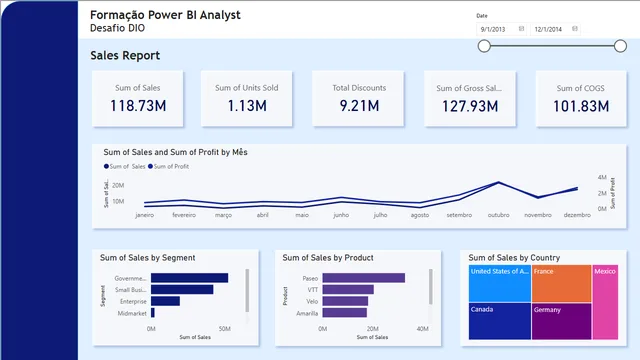Click the dezembro axis label
The image size is (640, 360).
point(577,215)
